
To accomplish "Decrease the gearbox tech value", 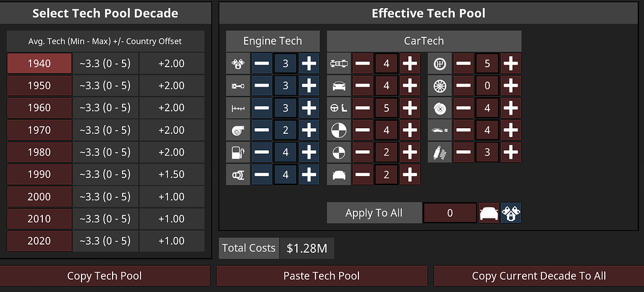I will [464, 64].
